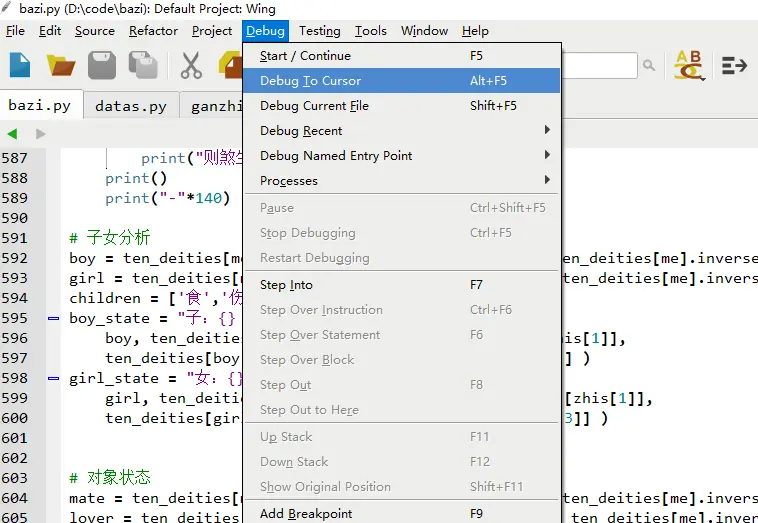Click 'print()' code on line 588
This screenshot has width=758, height=523.
tap(136, 178)
